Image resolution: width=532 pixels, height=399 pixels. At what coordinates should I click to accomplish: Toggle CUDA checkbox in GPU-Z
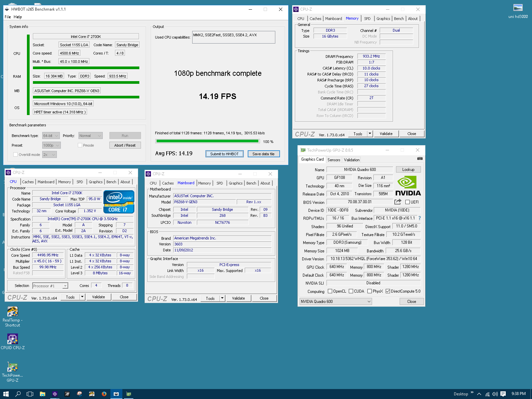pyautogui.click(x=351, y=291)
